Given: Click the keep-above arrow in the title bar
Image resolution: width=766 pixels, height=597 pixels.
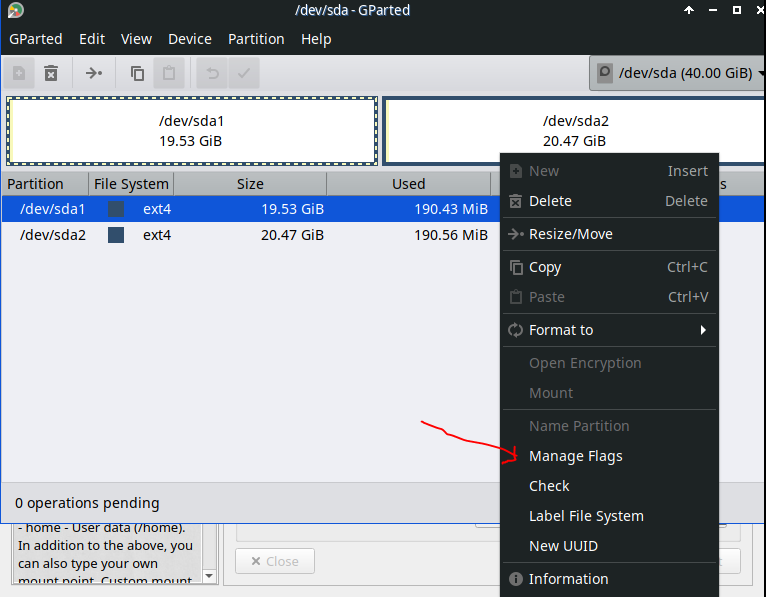Looking at the screenshot, I should tap(689, 10).
